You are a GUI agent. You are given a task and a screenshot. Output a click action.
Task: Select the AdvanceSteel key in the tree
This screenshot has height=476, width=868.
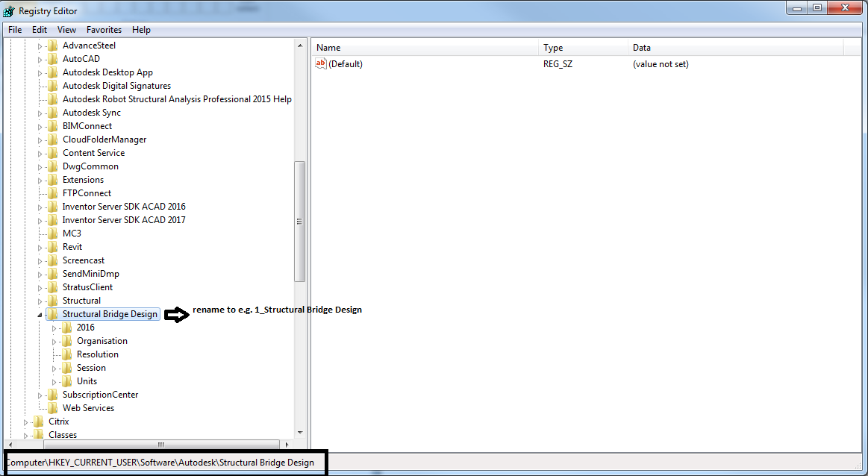[89, 45]
